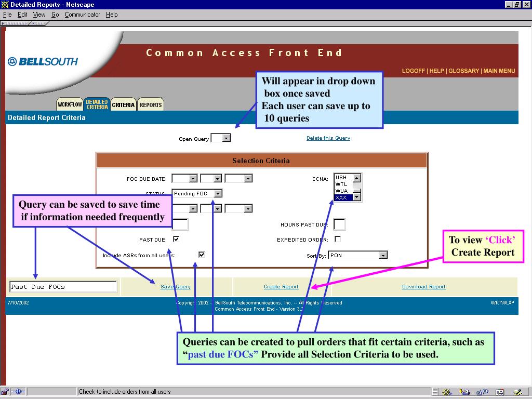
Task: Click the Selection Criteria heading
Action: [x=261, y=161]
